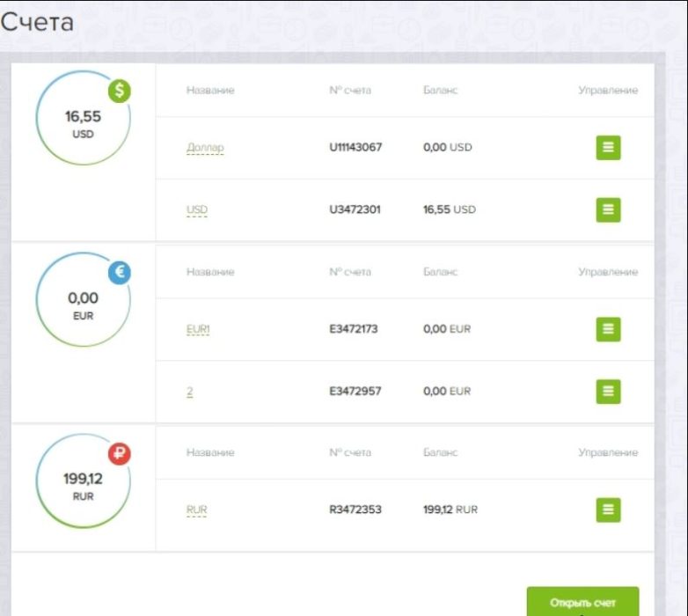The width and height of the screenshot is (688, 616).
Task: Click the red ruble currency icon
Action: pyautogui.click(x=120, y=454)
